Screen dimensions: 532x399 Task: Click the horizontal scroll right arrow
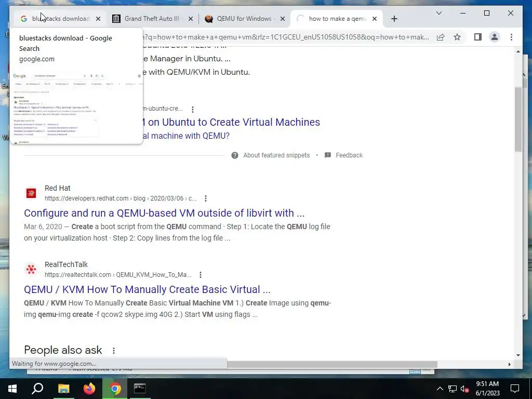[x=509, y=364]
